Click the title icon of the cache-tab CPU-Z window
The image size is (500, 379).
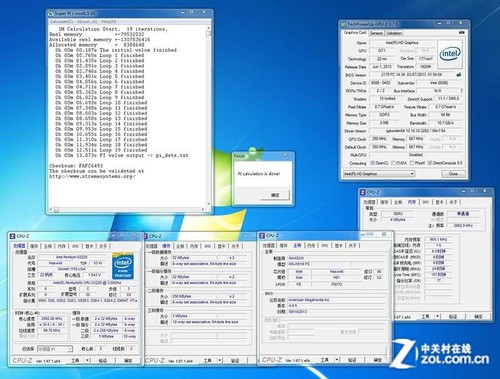[146, 236]
